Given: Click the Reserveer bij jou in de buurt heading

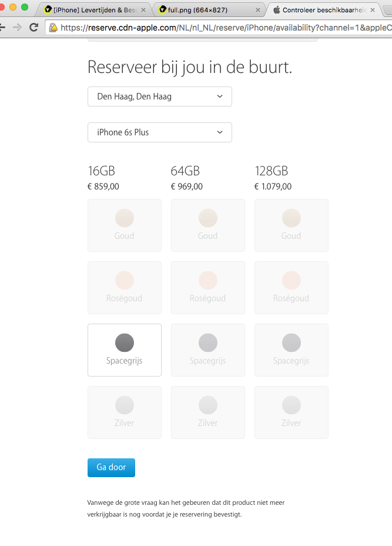Looking at the screenshot, I should [x=190, y=67].
